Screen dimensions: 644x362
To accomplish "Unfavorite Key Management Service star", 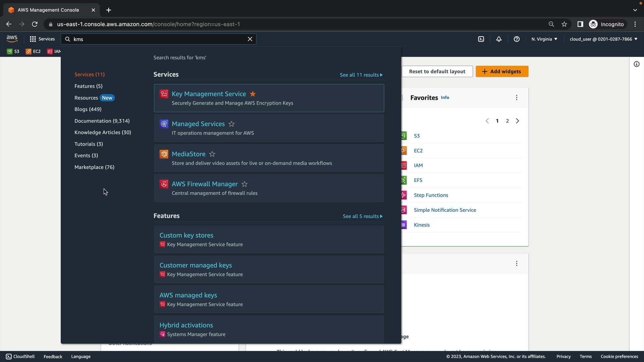I will [x=253, y=94].
